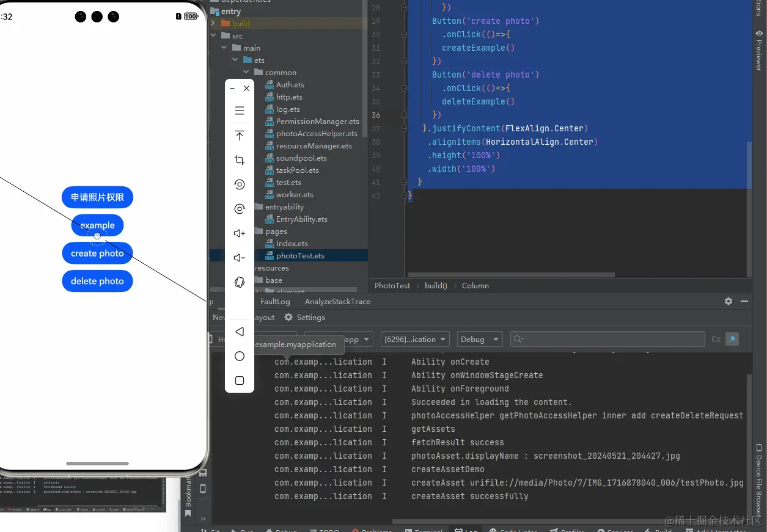The height and width of the screenshot is (532, 767).
Task: Fold code block at line 30 gutter
Action: [x=404, y=34]
